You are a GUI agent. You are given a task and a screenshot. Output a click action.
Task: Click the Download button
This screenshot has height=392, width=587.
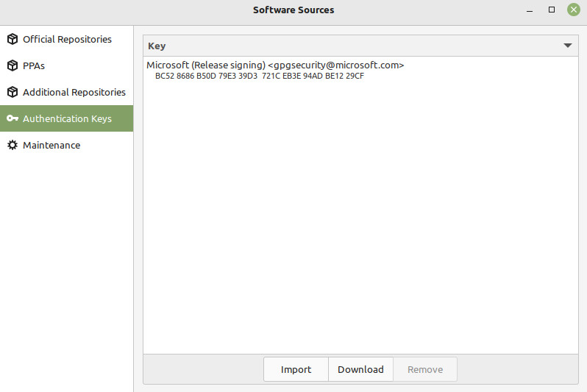pyautogui.click(x=360, y=369)
